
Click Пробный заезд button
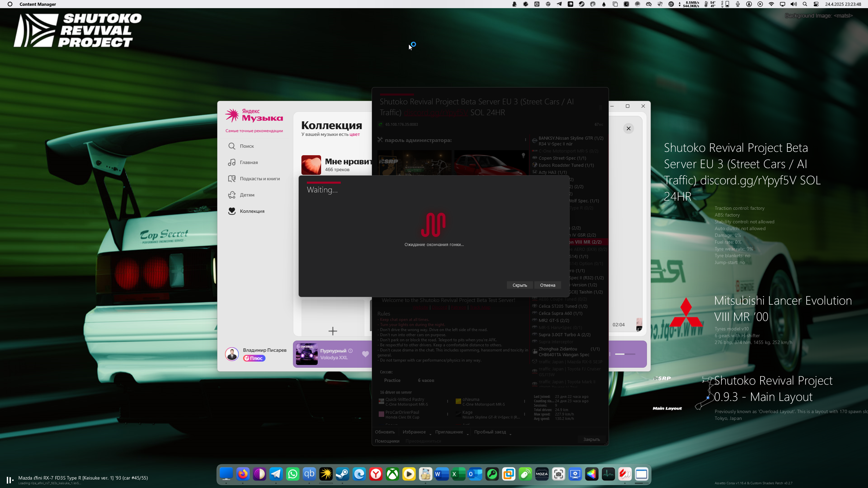click(490, 432)
